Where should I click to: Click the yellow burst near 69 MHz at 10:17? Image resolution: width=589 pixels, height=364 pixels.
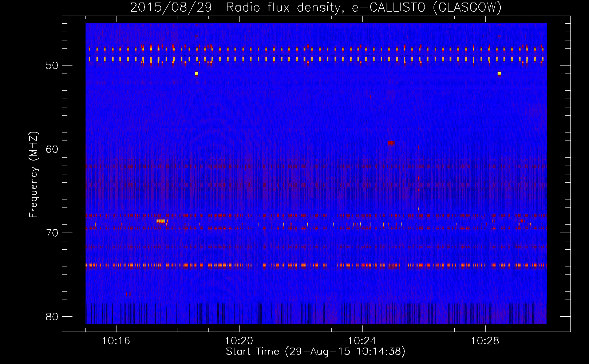[x=160, y=221]
